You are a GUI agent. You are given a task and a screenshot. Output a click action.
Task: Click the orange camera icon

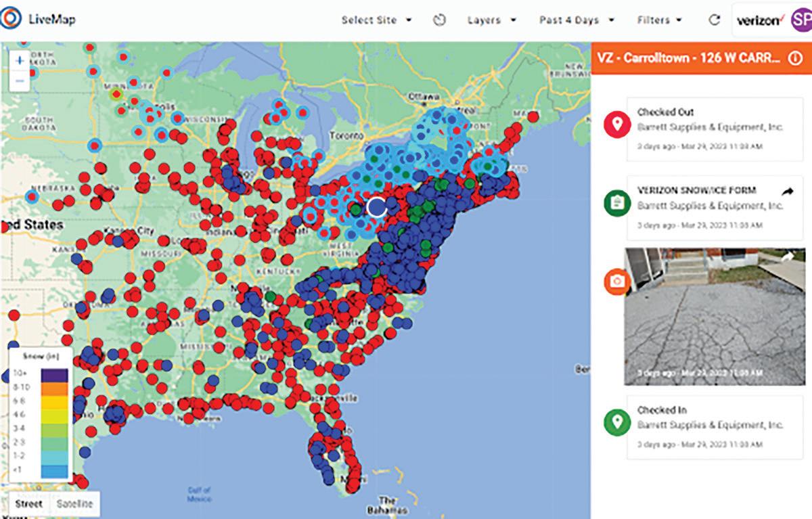click(x=616, y=281)
